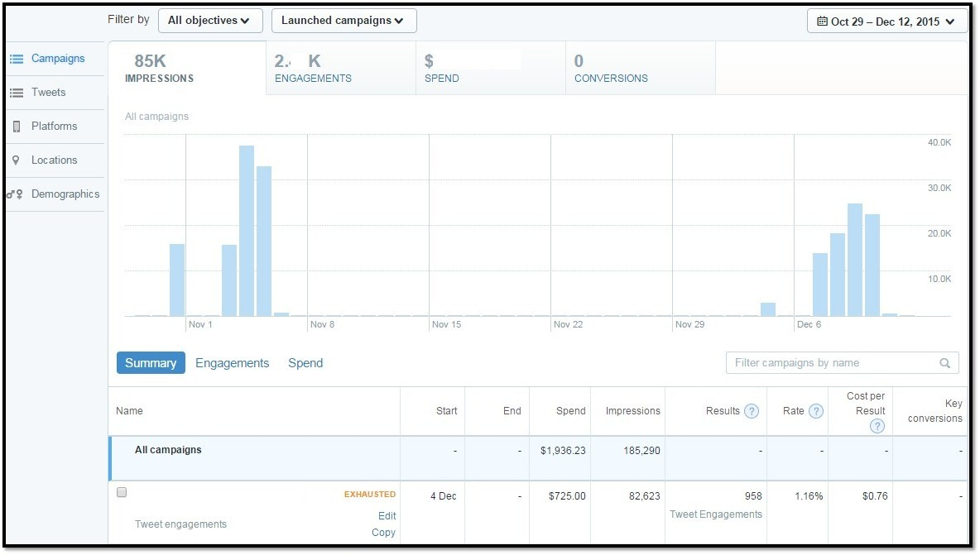Click the Tweets list icon in sidebar
The image size is (980, 555).
pos(16,93)
